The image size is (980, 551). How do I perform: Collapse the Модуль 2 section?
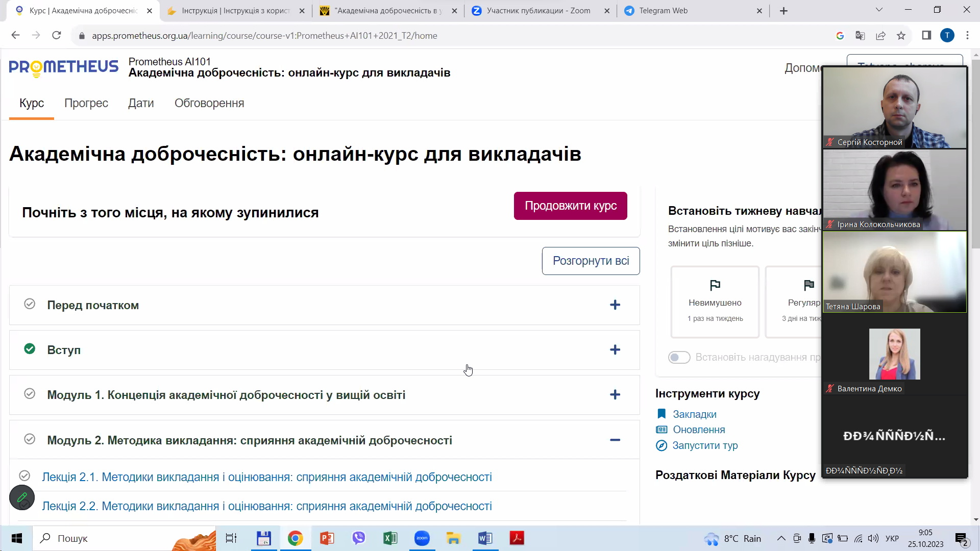(615, 439)
